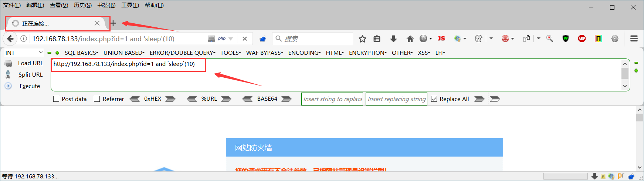The image size is (644, 181).
Task: Expand the TOOLS menu
Action: click(x=231, y=53)
